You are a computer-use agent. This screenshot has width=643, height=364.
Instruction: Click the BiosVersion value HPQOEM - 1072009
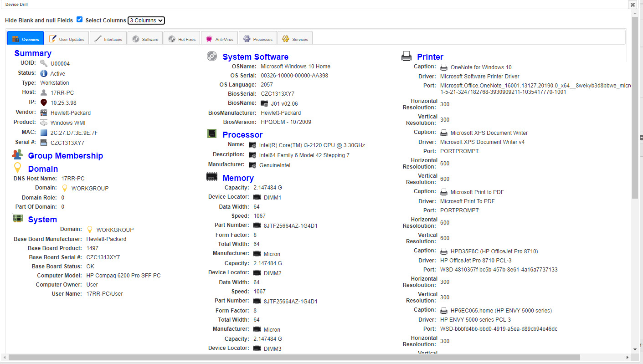[x=286, y=122]
